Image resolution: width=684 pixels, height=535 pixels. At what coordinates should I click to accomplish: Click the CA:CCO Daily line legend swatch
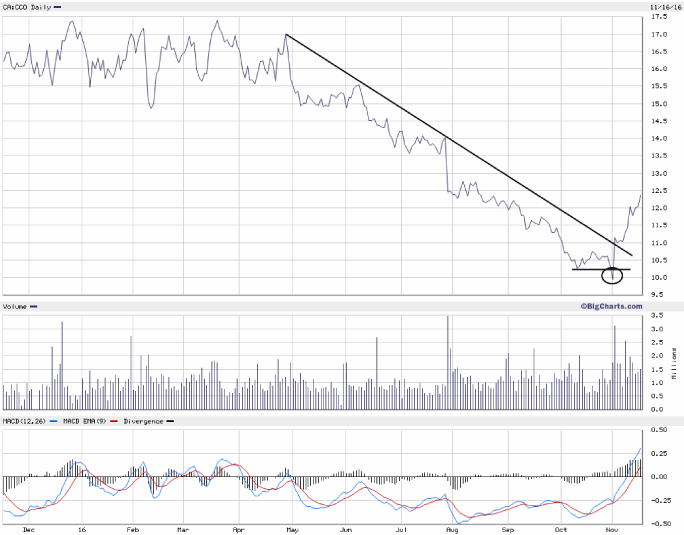[x=57, y=8]
